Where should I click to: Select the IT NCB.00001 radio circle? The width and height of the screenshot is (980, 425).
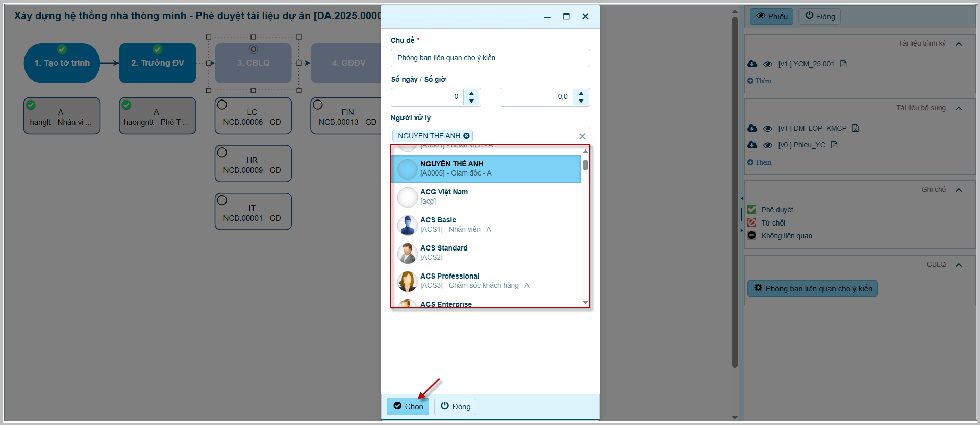pyautogui.click(x=222, y=201)
